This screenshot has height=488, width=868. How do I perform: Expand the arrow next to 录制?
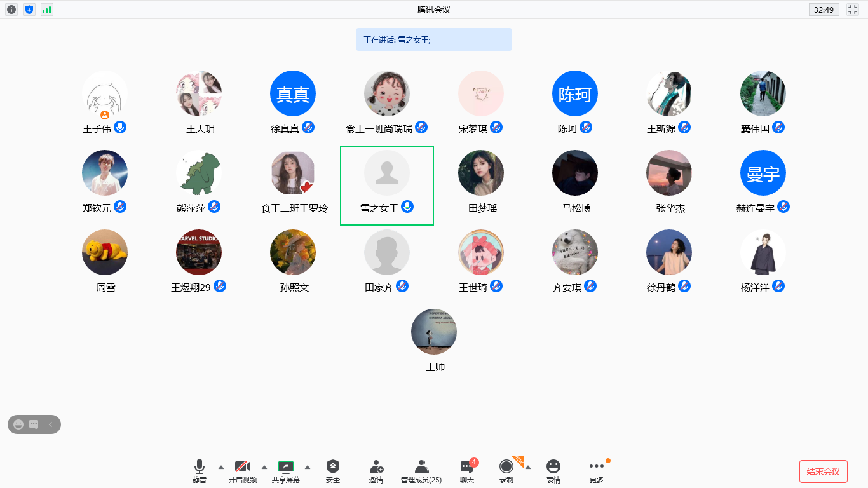pos(528,467)
